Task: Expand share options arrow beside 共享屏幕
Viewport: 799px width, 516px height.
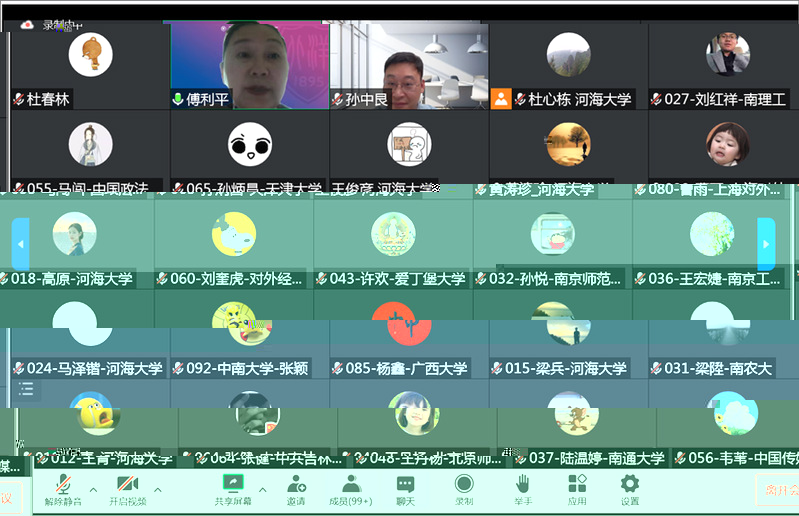Action: (x=263, y=490)
